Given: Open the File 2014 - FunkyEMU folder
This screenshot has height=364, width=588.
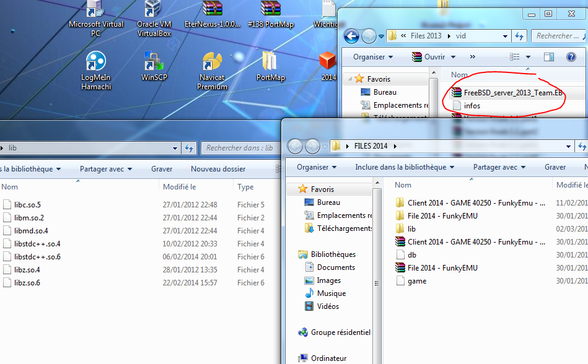Looking at the screenshot, I should (x=437, y=215).
